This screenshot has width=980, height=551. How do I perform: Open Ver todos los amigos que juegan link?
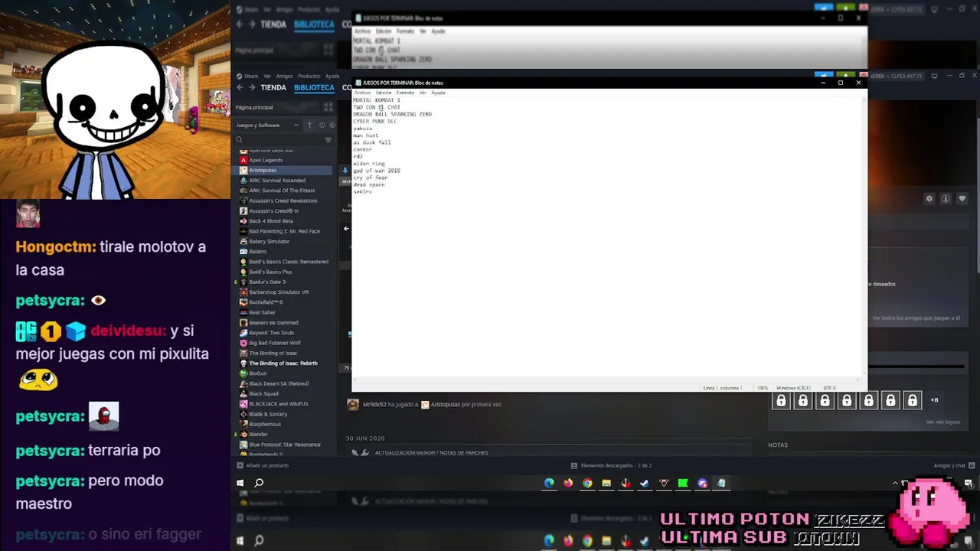[916, 318]
